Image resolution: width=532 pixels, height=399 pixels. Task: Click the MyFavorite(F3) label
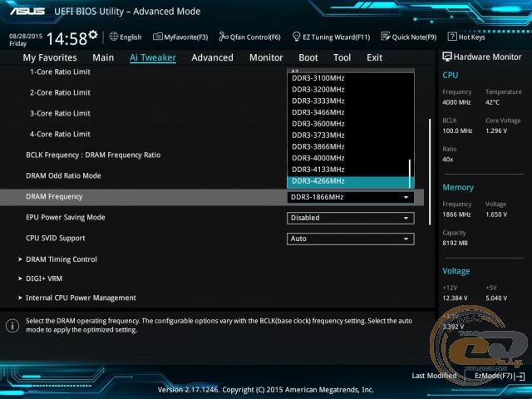coord(186,37)
